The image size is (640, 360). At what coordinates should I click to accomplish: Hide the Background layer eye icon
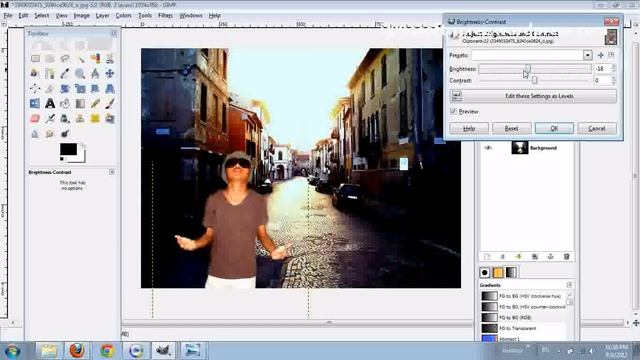tap(488, 148)
